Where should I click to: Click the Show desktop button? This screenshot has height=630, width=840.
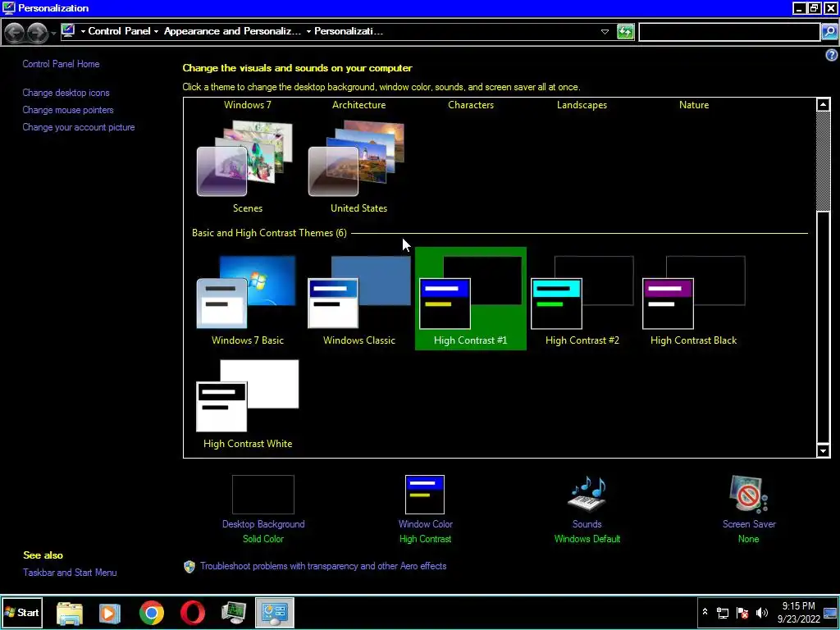coord(830,612)
